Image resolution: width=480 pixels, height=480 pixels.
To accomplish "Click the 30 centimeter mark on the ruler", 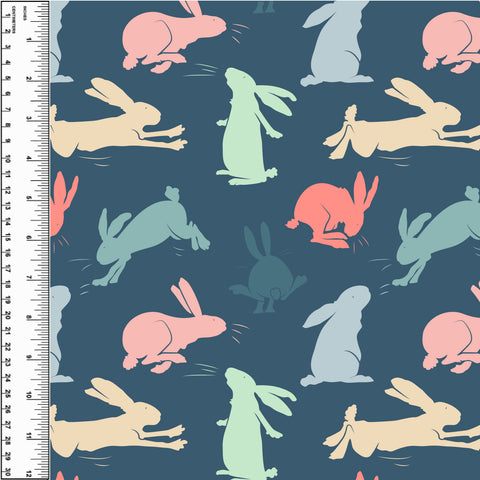I will click(x=7, y=472).
